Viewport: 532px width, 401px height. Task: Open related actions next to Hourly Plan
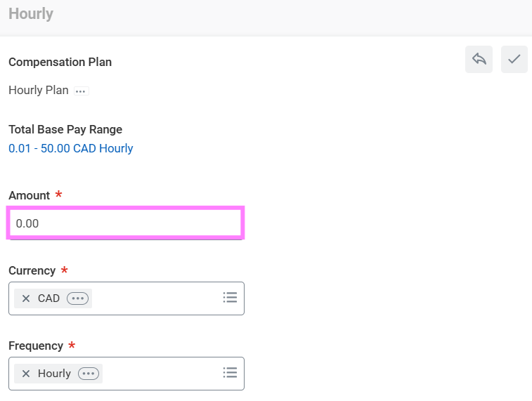82,91
